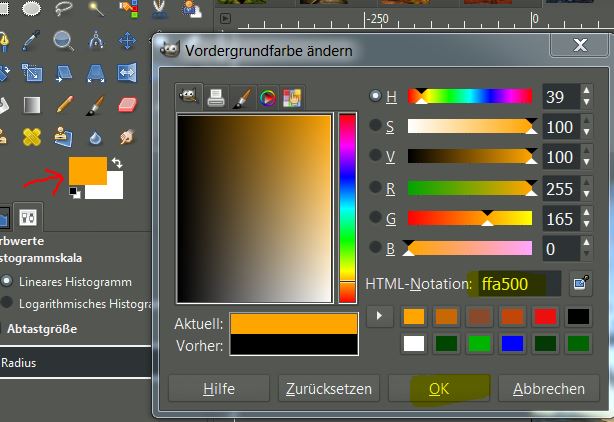Choose the V value radio button
Image resolution: width=614 pixels, height=422 pixels.
tap(376, 155)
